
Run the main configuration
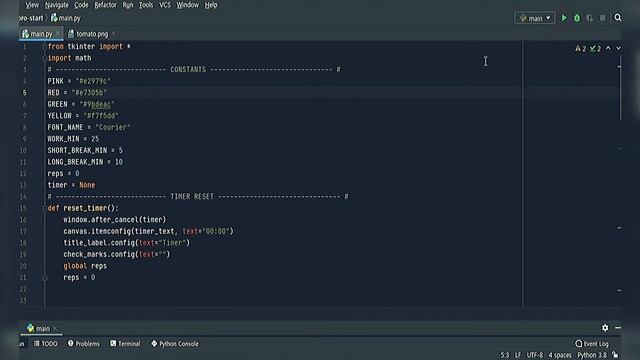(564, 18)
